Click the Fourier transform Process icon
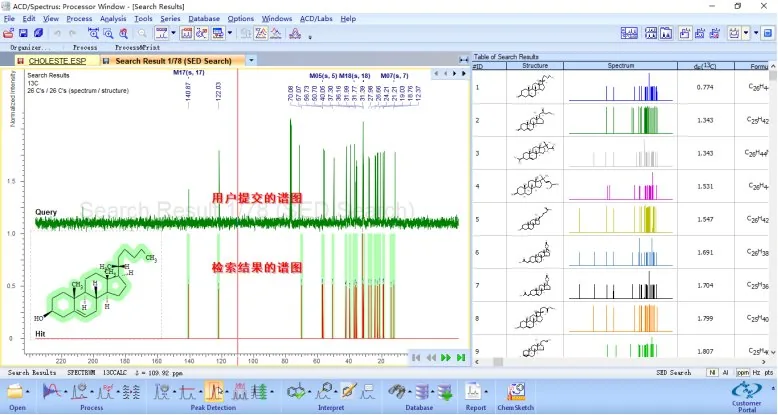 [x=51, y=392]
